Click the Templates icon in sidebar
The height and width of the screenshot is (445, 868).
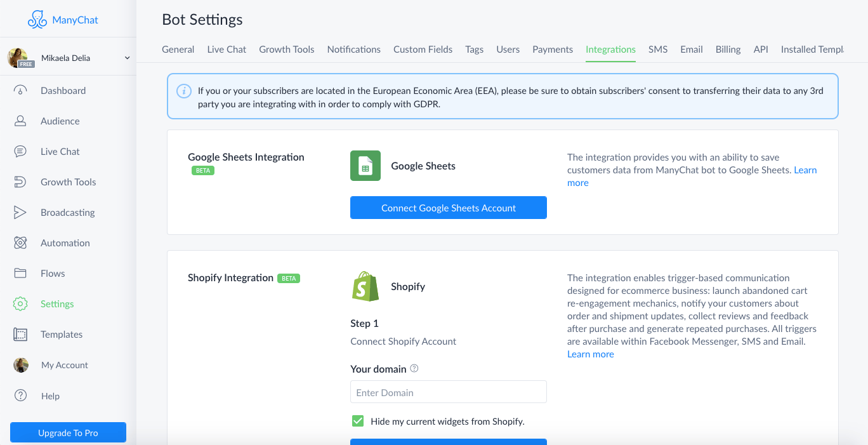[20, 335]
